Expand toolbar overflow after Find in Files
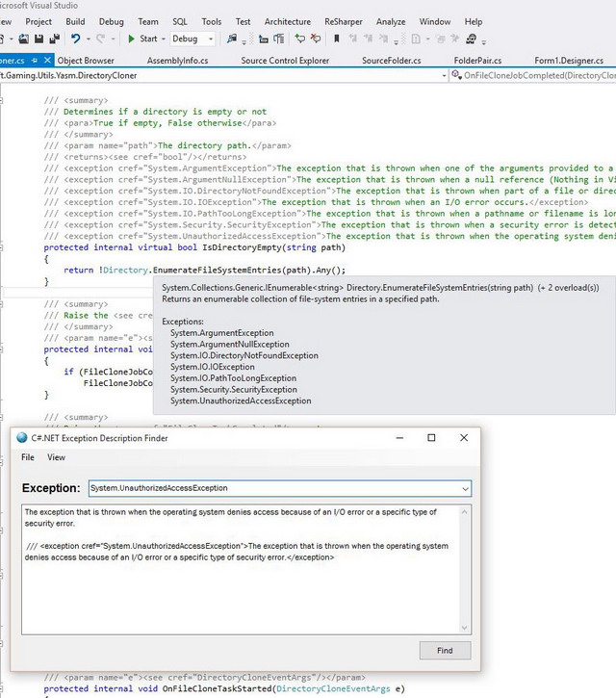The height and width of the screenshot is (698, 616). [x=244, y=41]
